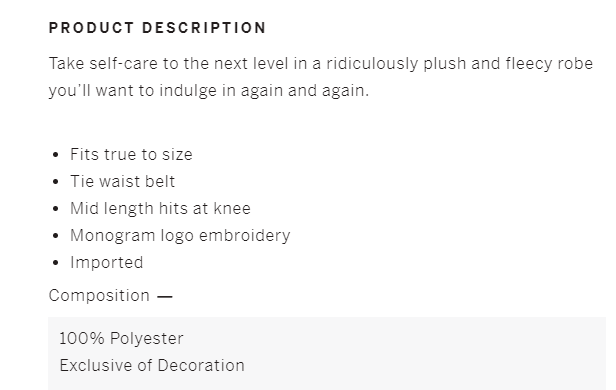Click the word 'self-care' in the description
This screenshot has width=616, height=390.
point(123,64)
